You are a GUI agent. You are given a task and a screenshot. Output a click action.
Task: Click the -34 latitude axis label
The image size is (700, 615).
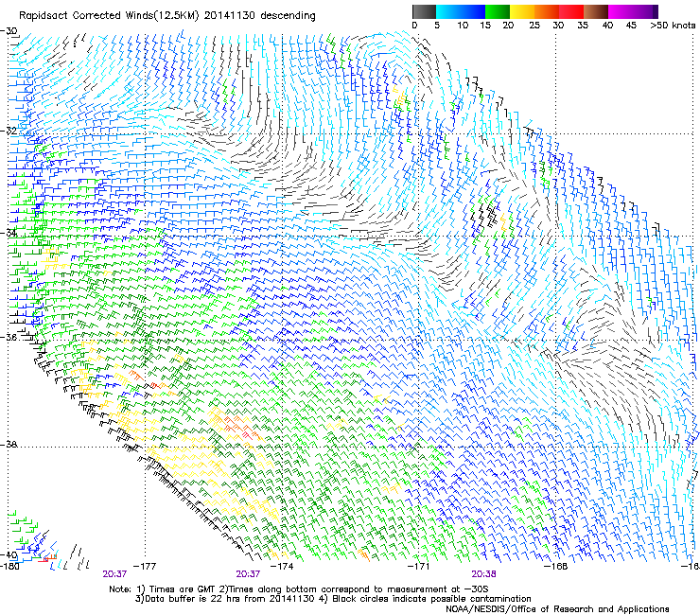click(9, 233)
